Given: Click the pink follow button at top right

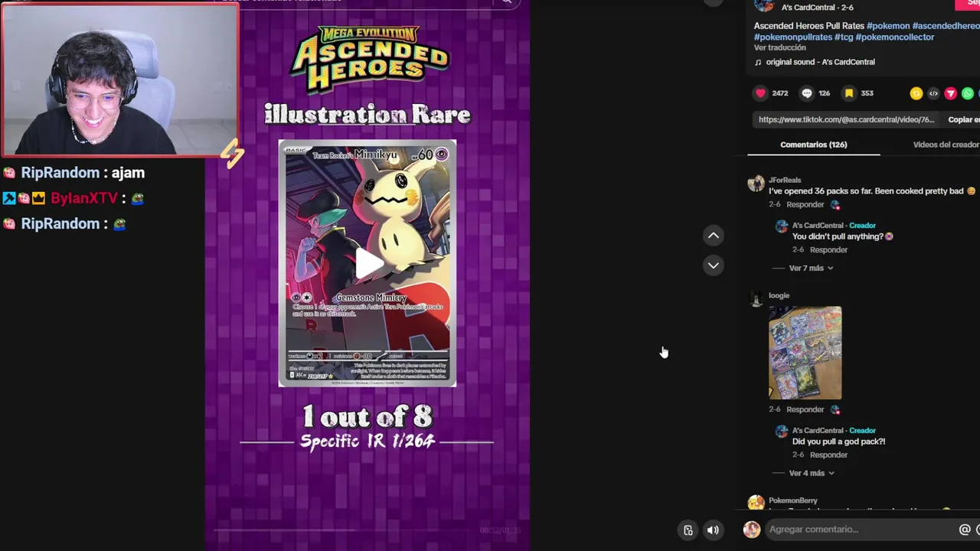Looking at the screenshot, I should pos(968,4).
